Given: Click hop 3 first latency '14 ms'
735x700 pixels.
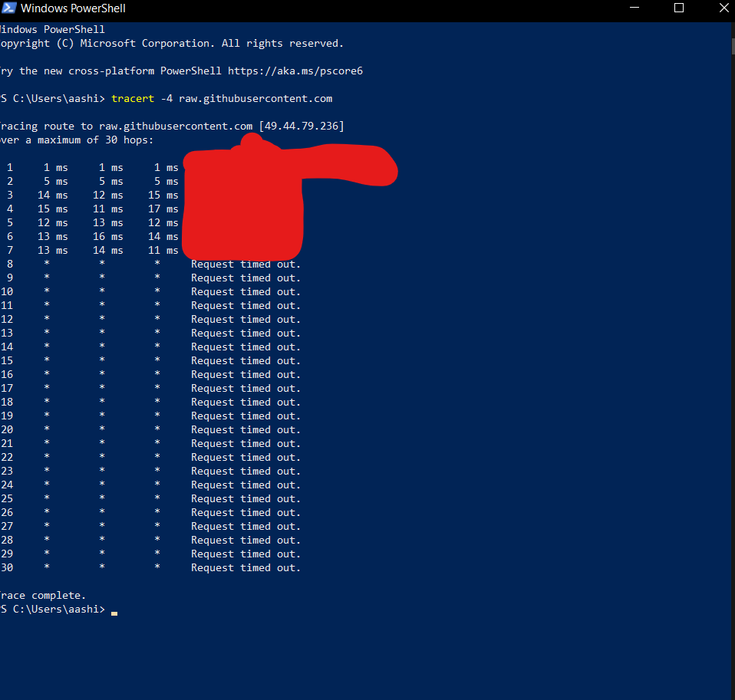Looking at the screenshot, I should point(52,196).
